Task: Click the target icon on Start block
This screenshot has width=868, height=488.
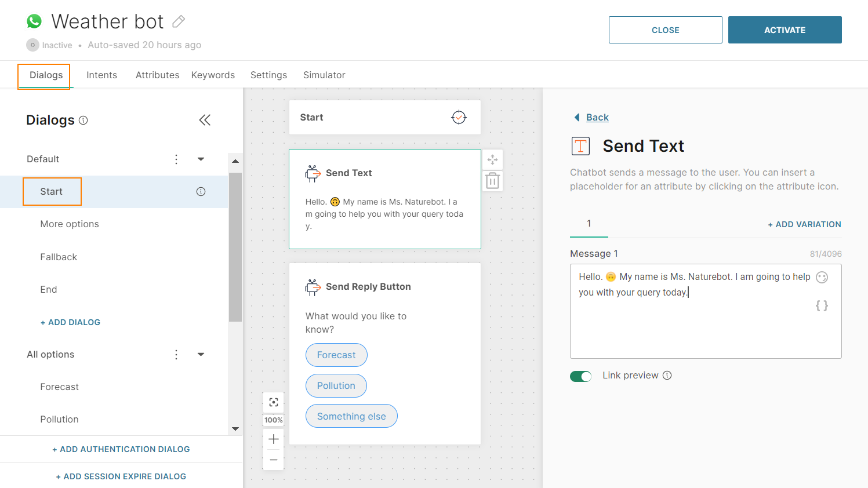Action: click(x=459, y=118)
